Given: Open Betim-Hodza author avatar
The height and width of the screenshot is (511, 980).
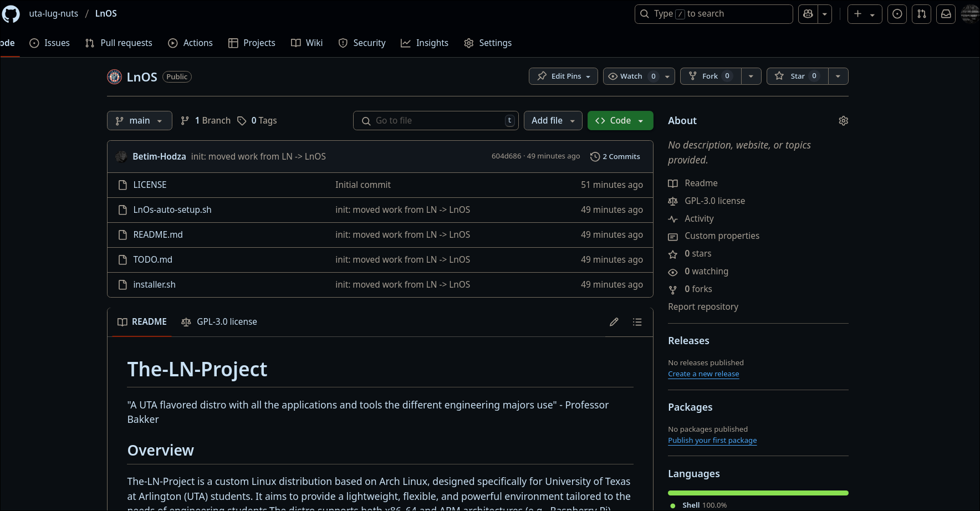Looking at the screenshot, I should coord(121,156).
